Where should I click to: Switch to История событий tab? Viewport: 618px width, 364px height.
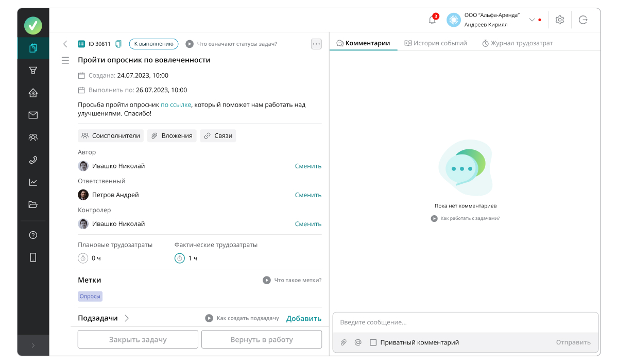[x=435, y=43]
